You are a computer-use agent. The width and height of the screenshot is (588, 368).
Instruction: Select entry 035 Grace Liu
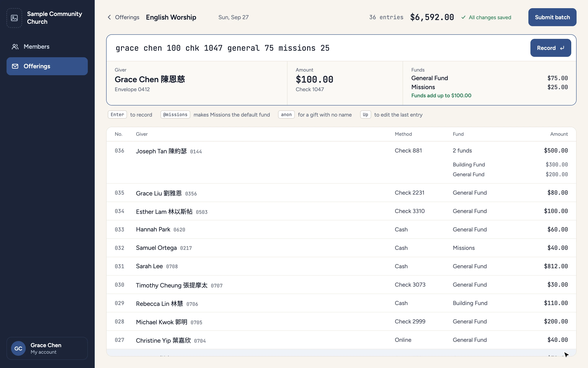[x=341, y=193]
